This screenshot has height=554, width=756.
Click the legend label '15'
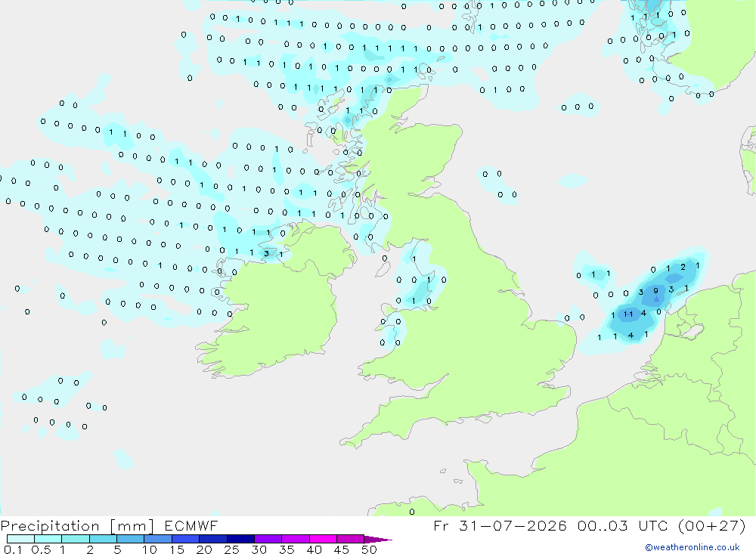[x=177, y=549]
